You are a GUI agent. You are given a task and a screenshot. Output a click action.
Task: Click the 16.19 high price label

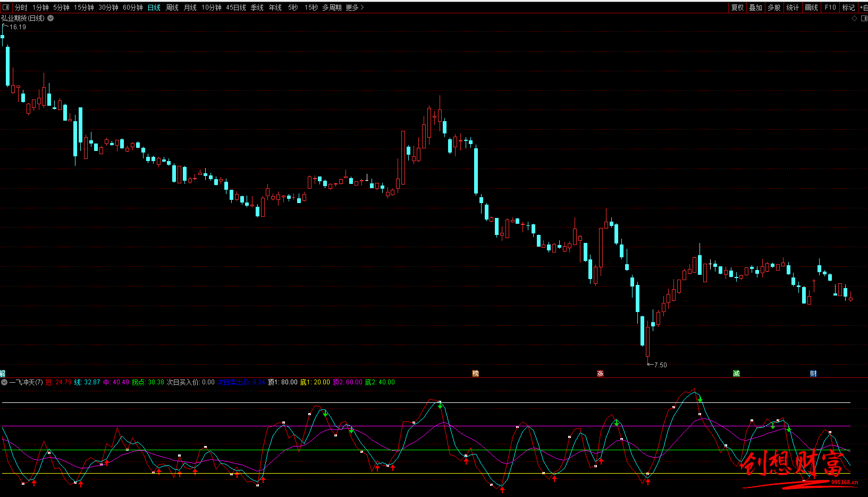pos(18,27)
